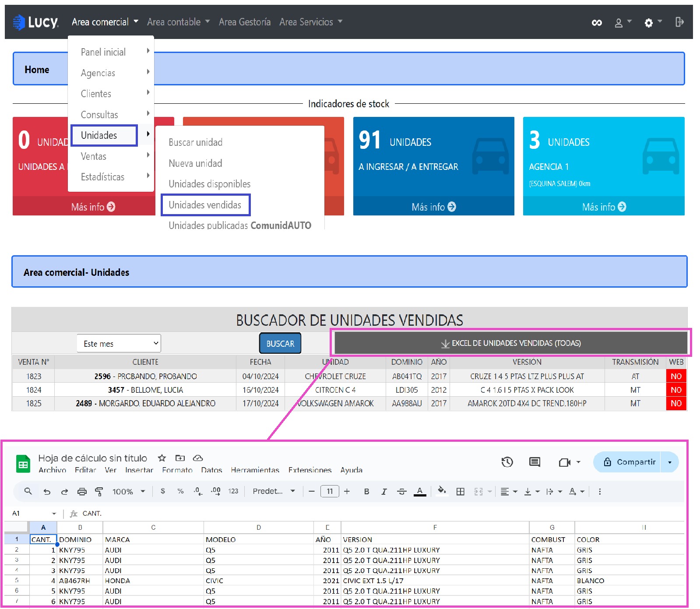Open the borders icon in Sheets toolbar
This screenshot has width=700, height=609.
pos(460,492)
